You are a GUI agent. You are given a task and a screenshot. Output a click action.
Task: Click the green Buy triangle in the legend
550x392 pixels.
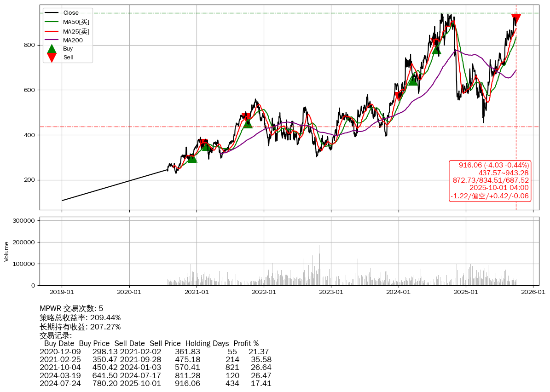pyautogui.click(x=52, y=49)
